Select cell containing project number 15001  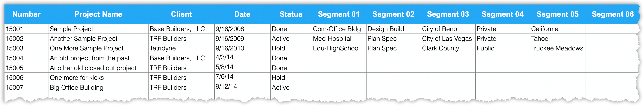tap(27, 29)
